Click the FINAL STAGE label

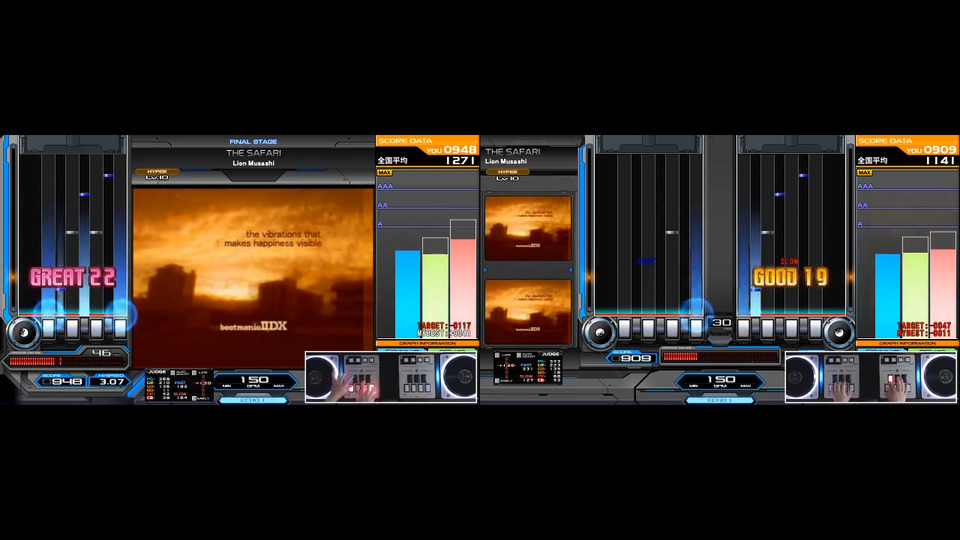tap(253, 141)
